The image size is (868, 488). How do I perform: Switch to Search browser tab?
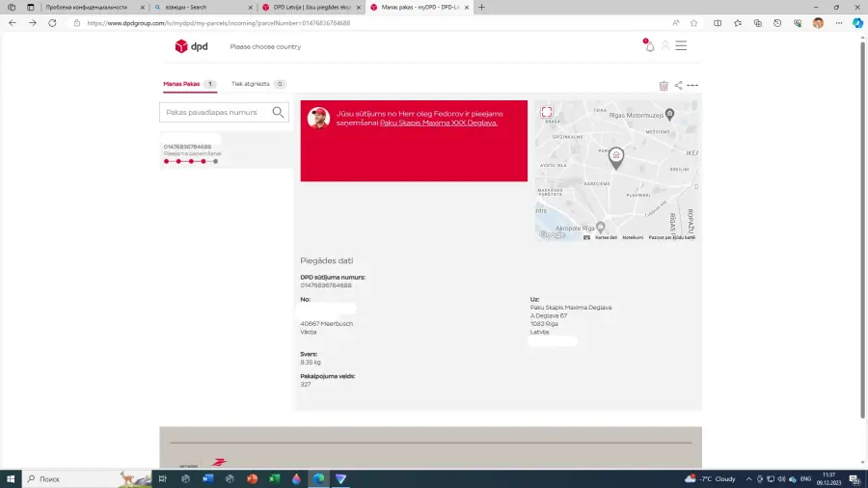(x=203, y=7)
